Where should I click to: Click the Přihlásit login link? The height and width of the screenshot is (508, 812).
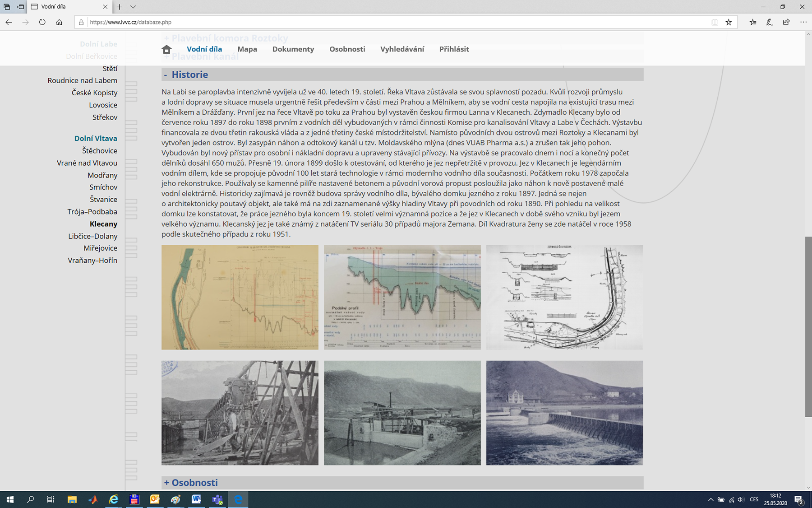pos(454,49)
